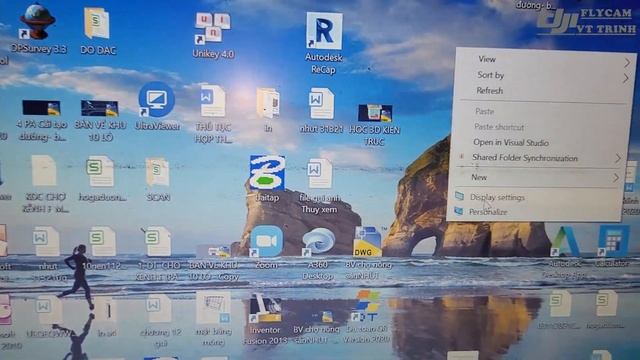Click the arrow beside View
This screenshot has height=360, width=640.
(627, 62)
